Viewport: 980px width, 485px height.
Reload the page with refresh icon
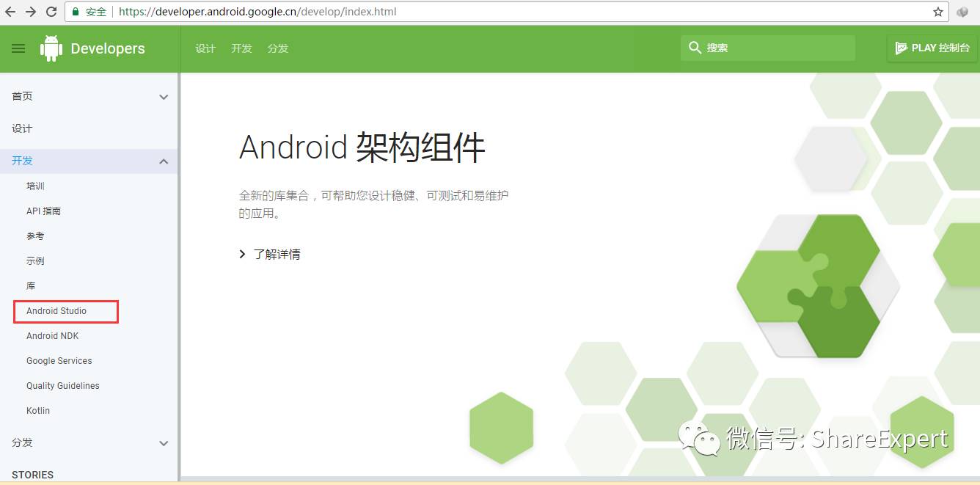click(x=51, y=12)
